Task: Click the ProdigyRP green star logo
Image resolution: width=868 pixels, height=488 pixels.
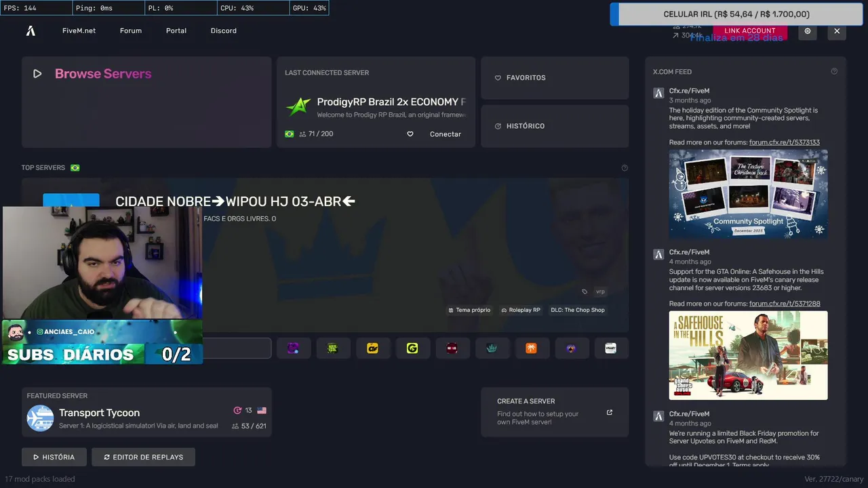Action: click(298, 107)
